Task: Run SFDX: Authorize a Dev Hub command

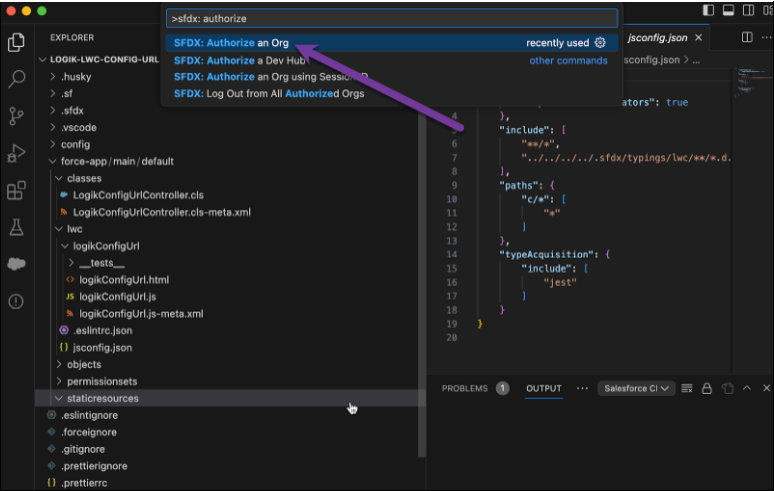Action: click(392, 61)
